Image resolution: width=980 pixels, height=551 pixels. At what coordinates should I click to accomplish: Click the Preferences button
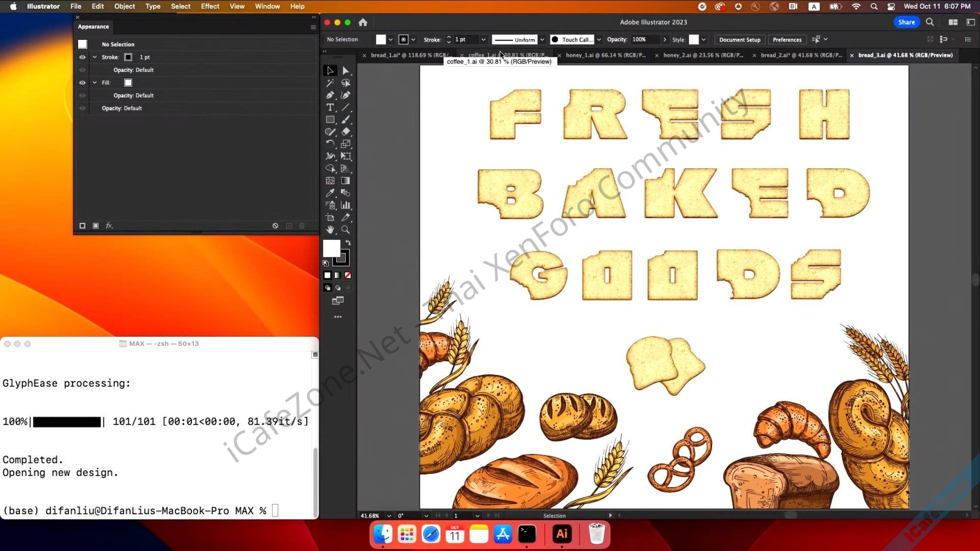pos(787,40)
